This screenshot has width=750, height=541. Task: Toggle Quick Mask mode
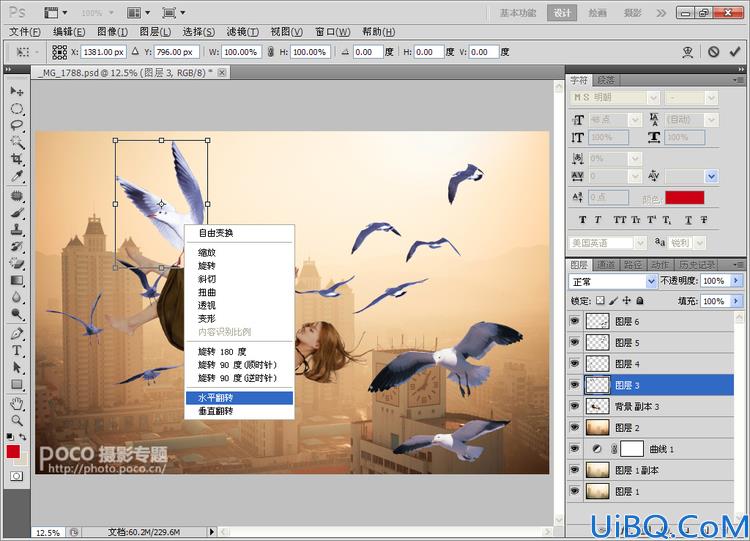click(16, 476)
